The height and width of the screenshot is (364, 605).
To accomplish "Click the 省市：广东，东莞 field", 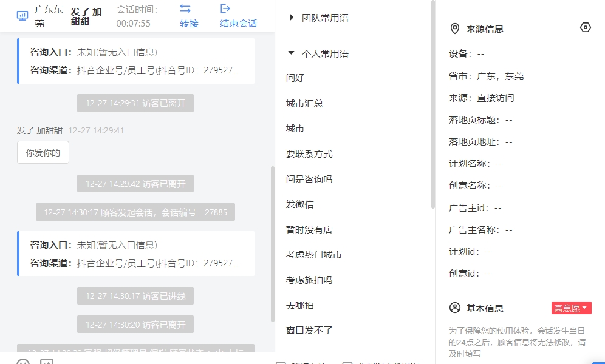I will [x=486, y=76].
